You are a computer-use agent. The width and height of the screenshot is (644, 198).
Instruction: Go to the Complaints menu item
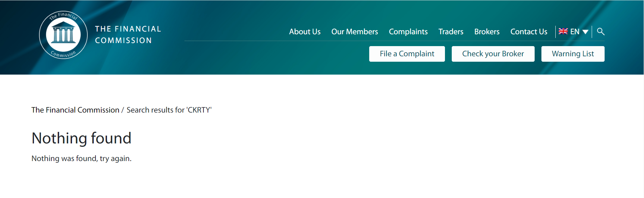[x=408, y=32]
